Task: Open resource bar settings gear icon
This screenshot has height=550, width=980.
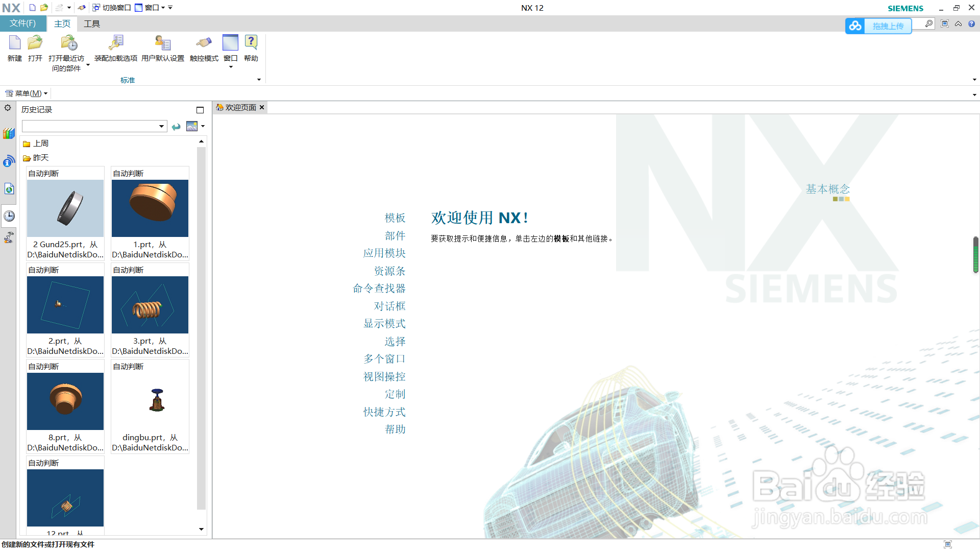Action: coord(8,108)
